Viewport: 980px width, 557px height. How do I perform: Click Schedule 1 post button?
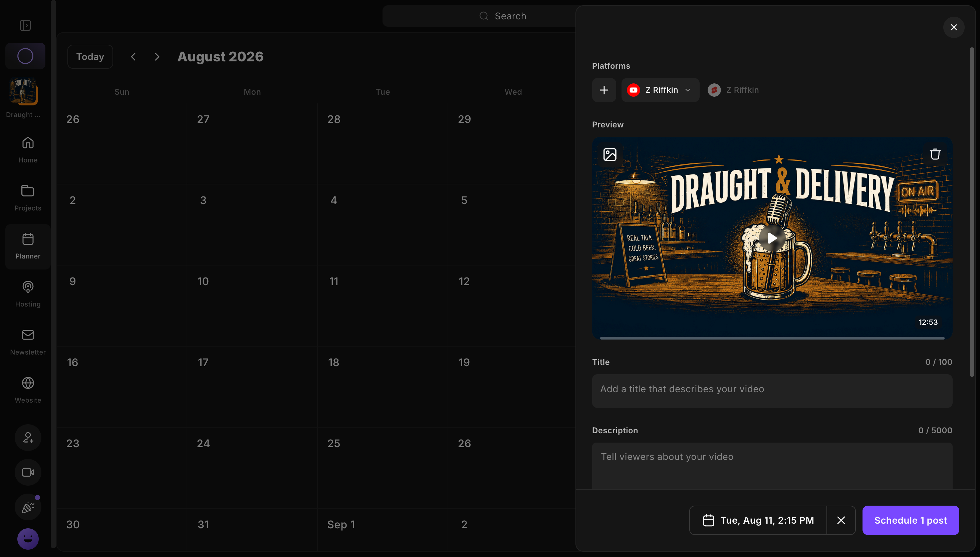tap(911, 520)
